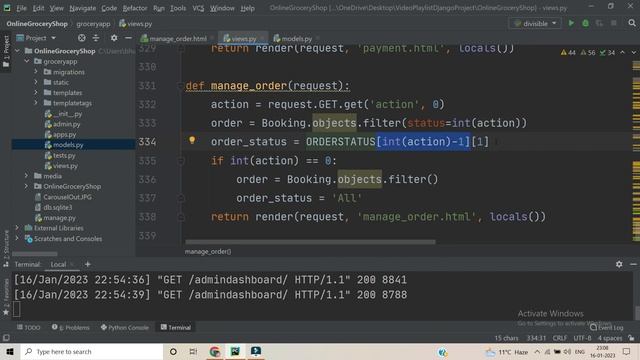Open Task View on the taskbar
The height and width of the screenshot is (360, 640).
[193, 351]
